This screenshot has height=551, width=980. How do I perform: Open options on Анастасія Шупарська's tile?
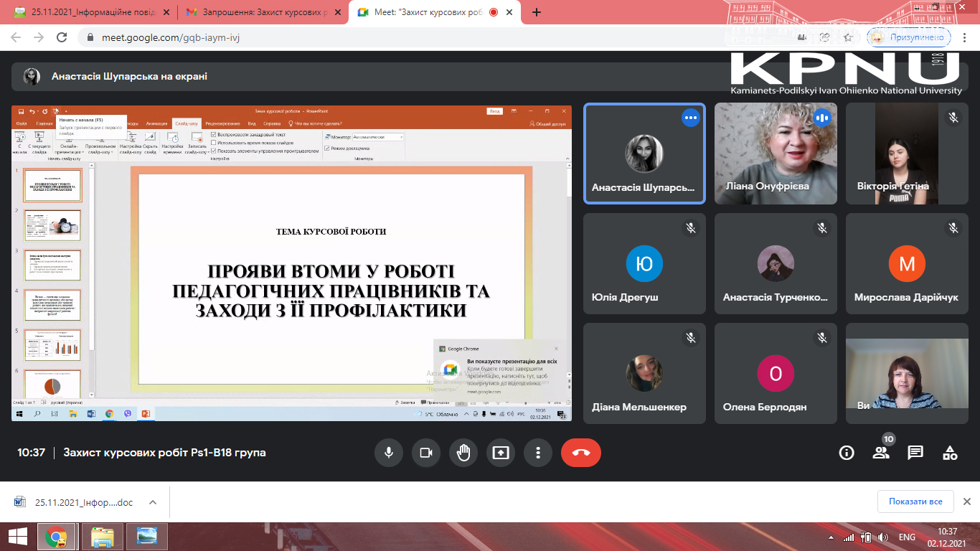click(x=690, y=118)
